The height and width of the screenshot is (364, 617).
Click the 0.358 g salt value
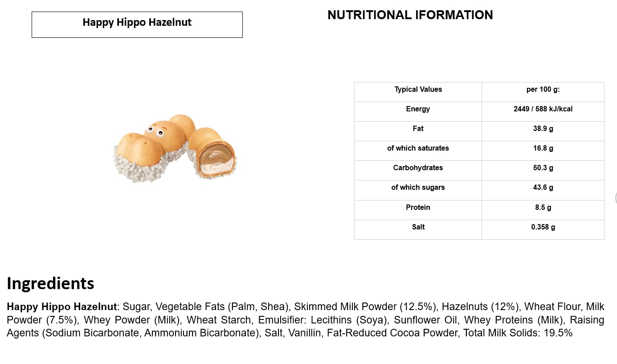[x=543, y=227]
